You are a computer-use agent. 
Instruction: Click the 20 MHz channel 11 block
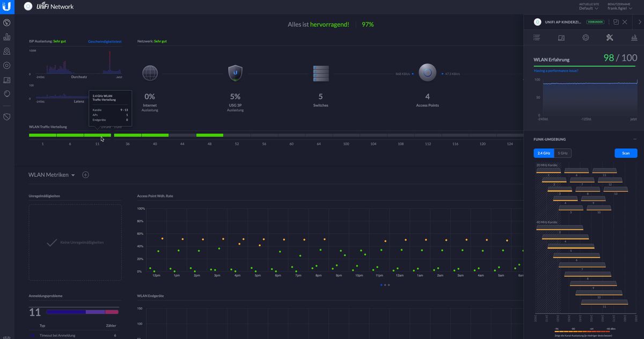point(604,171)
